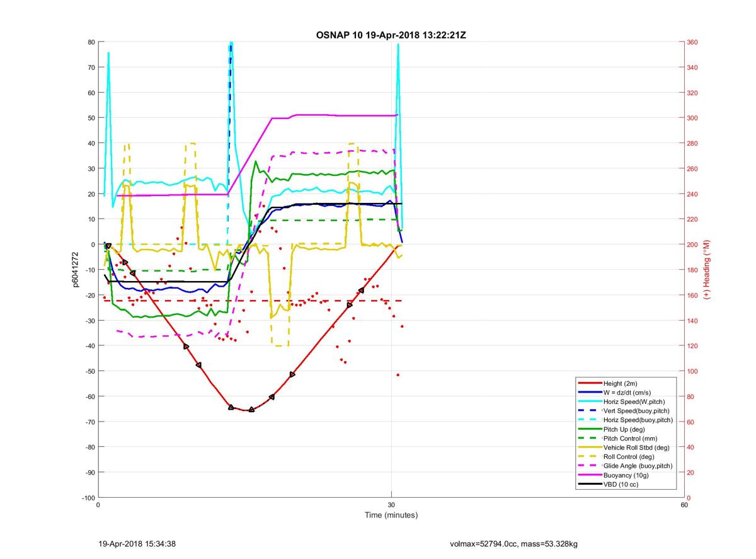Screen dimensions: 756x559
Task: Click the left axis label 'p6041272'
Action: 76,269
